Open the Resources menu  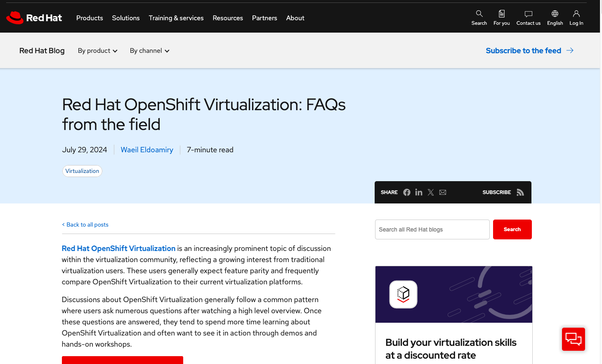coord(228,18)
